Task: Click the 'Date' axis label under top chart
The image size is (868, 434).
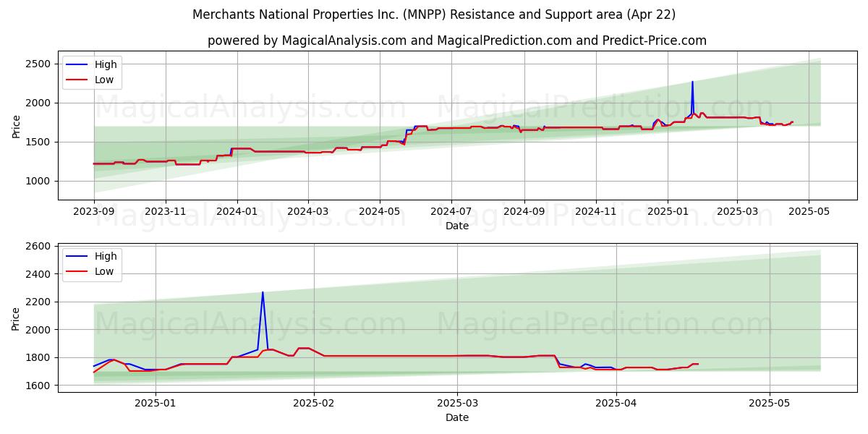Action: click(x=457, y=226)
